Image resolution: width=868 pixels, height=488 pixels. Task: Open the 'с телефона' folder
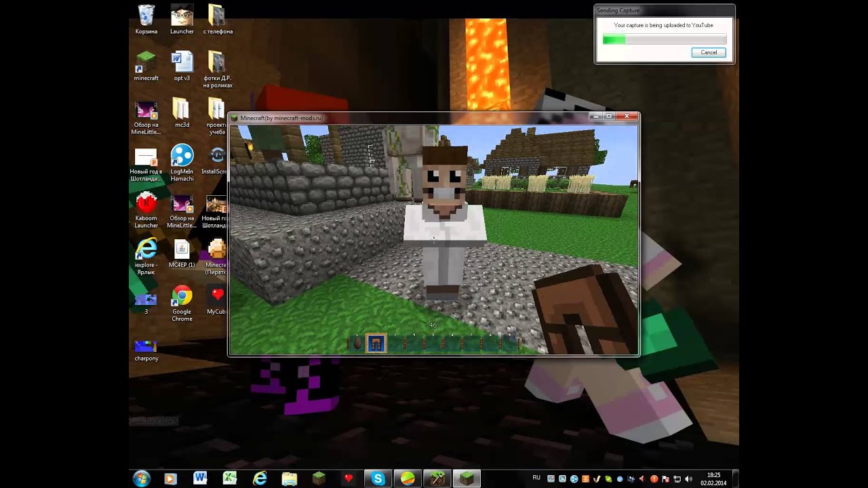(x=217, y=19)
